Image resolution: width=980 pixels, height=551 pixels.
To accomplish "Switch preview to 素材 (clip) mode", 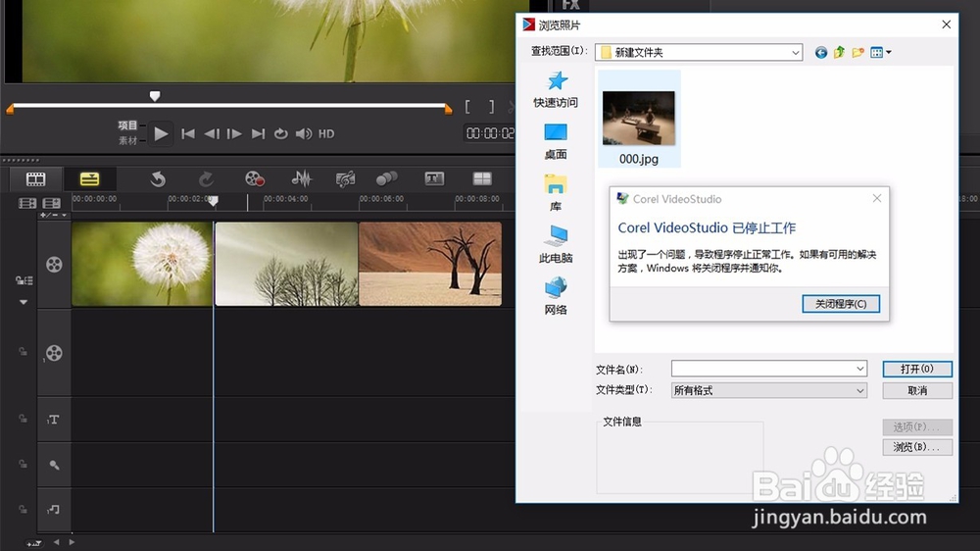I will [127, 141].
